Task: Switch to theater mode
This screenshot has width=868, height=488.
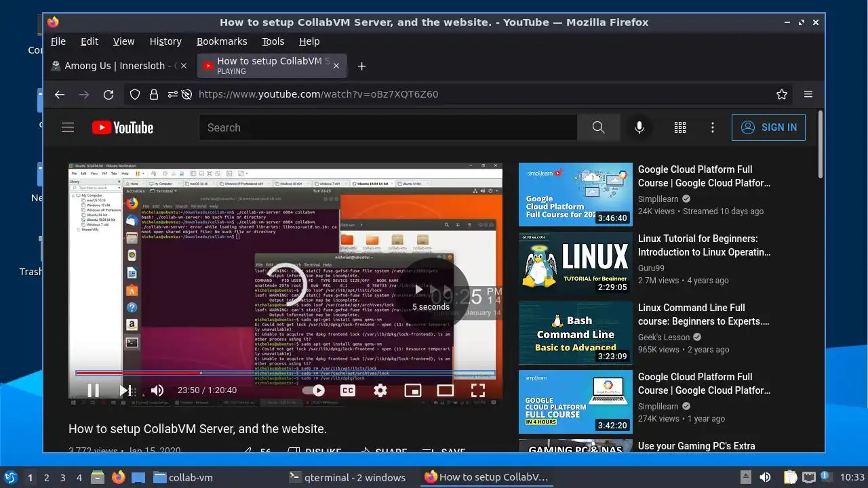Action: (445, 390)
